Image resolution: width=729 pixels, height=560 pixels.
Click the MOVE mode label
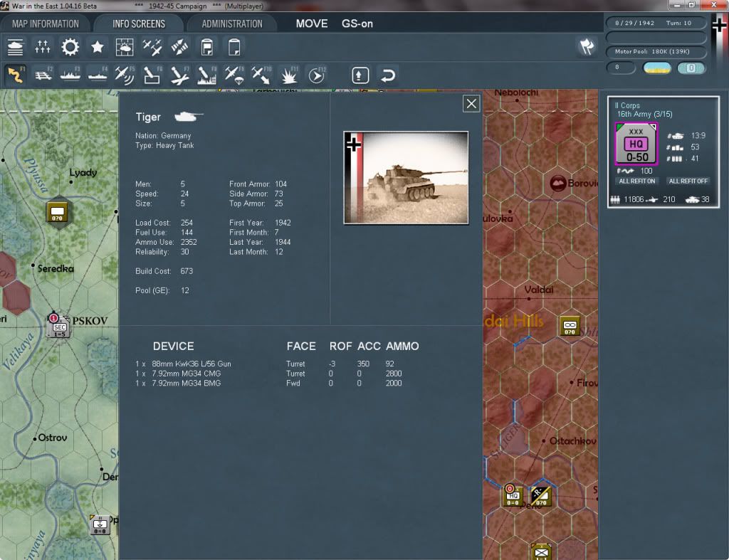[x=312, y=23]
